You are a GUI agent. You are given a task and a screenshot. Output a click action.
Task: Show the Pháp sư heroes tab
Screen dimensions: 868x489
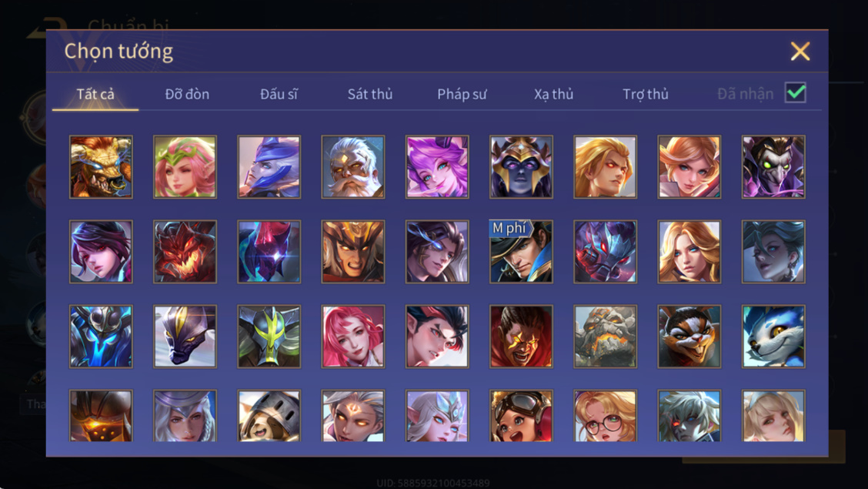pos(462,94)
